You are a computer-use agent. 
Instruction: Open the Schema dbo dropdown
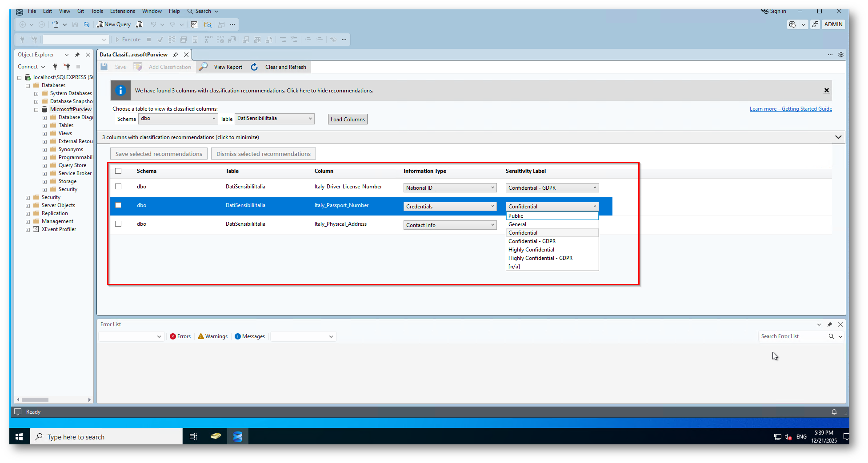[178, 119]
